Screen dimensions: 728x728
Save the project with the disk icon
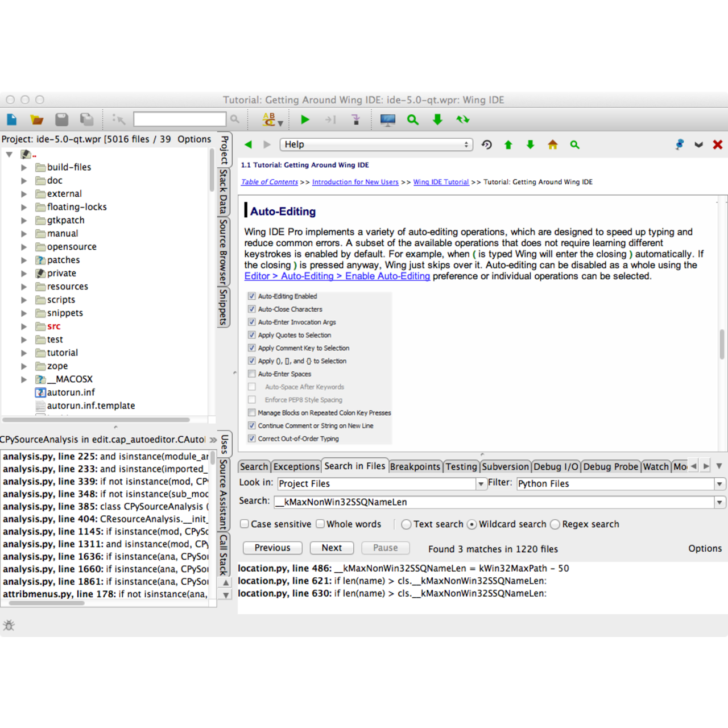[x=61, y=119]
